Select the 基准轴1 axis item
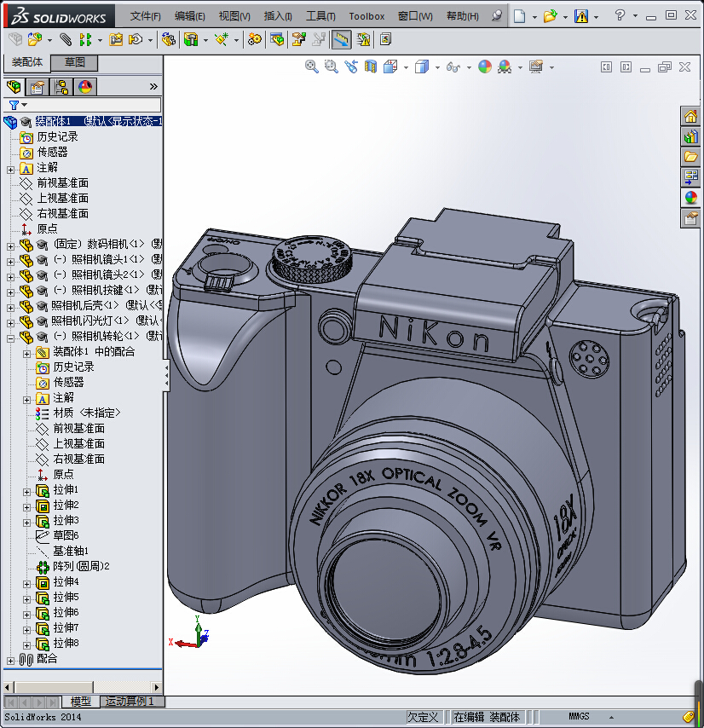The height and width of the screenshot is (728, 704). [71, 551]
